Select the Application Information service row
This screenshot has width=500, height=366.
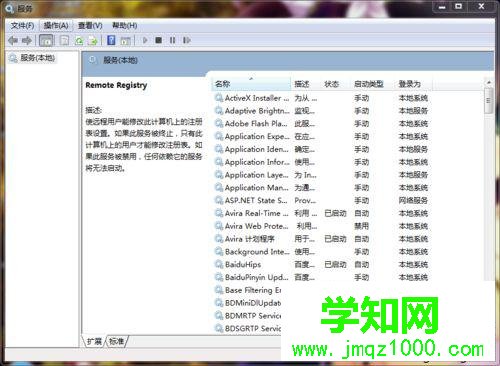coord(322,162)
